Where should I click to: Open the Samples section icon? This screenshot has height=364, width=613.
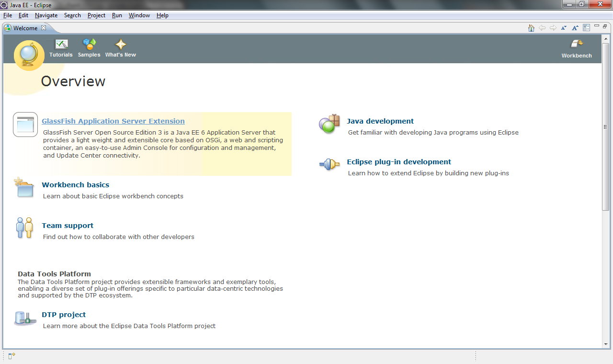pos(89,45)
